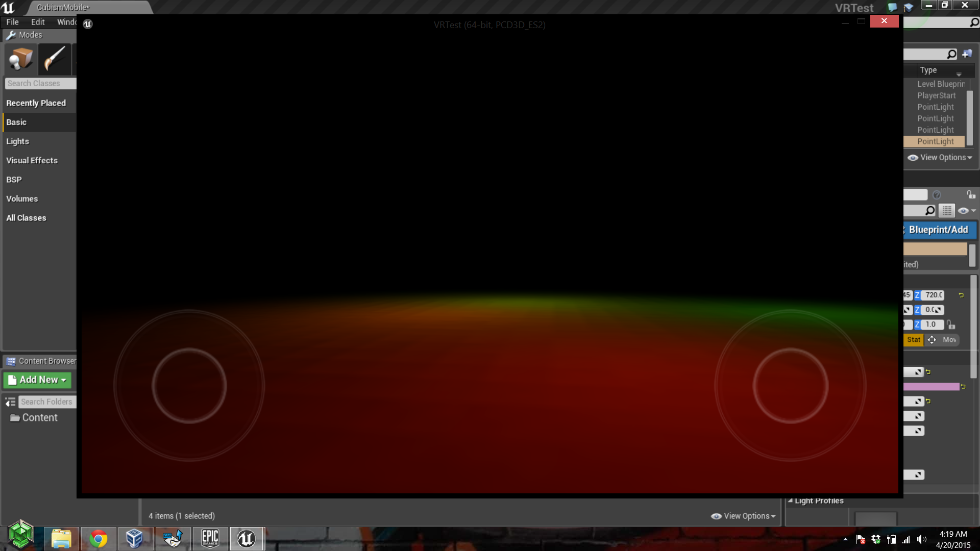
Task: Click the Blueprint/Add Script button
Action: click(938, 230)
